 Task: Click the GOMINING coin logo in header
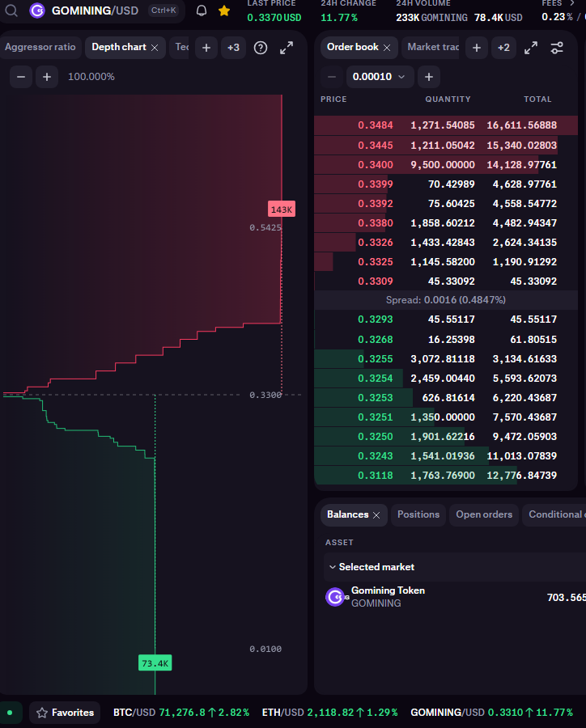[x=37, y=11]
